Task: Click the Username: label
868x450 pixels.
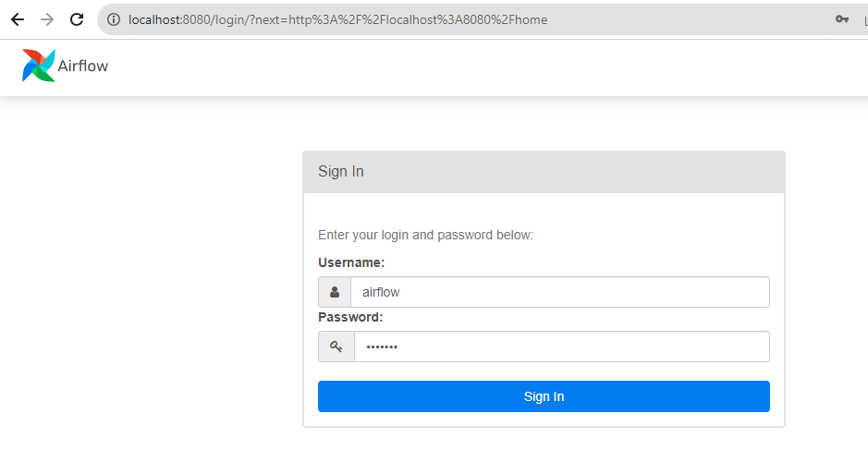Action: point(351,262)
